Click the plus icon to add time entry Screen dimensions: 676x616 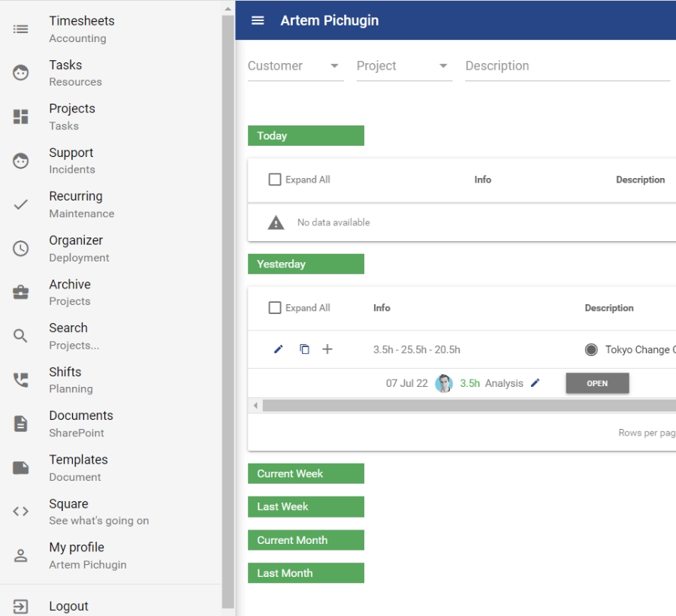click(x=327, y=349)
